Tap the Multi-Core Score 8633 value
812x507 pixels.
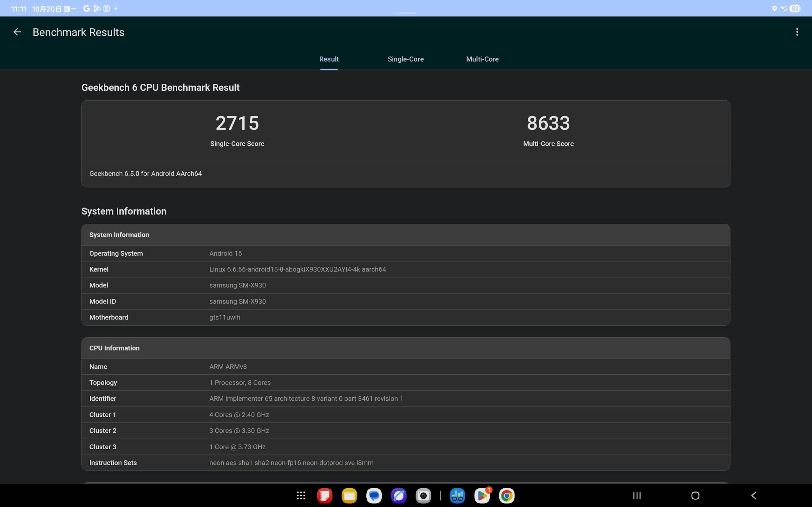coord(548,123)
